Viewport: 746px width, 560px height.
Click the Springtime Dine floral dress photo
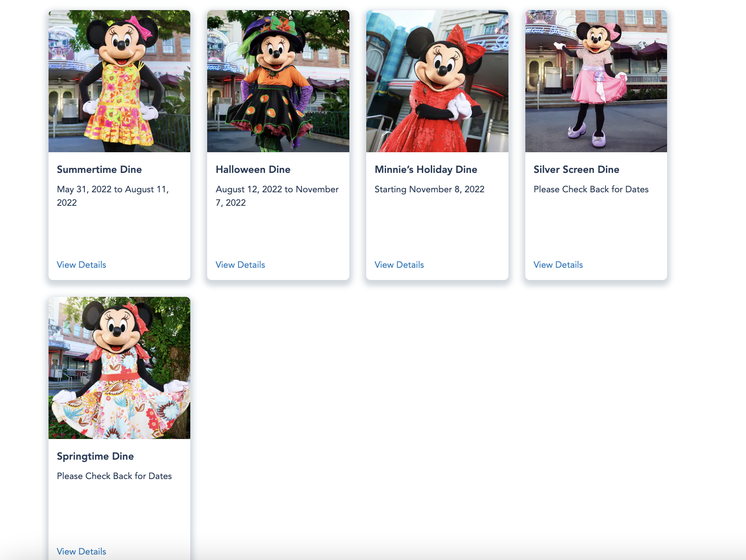119,368
